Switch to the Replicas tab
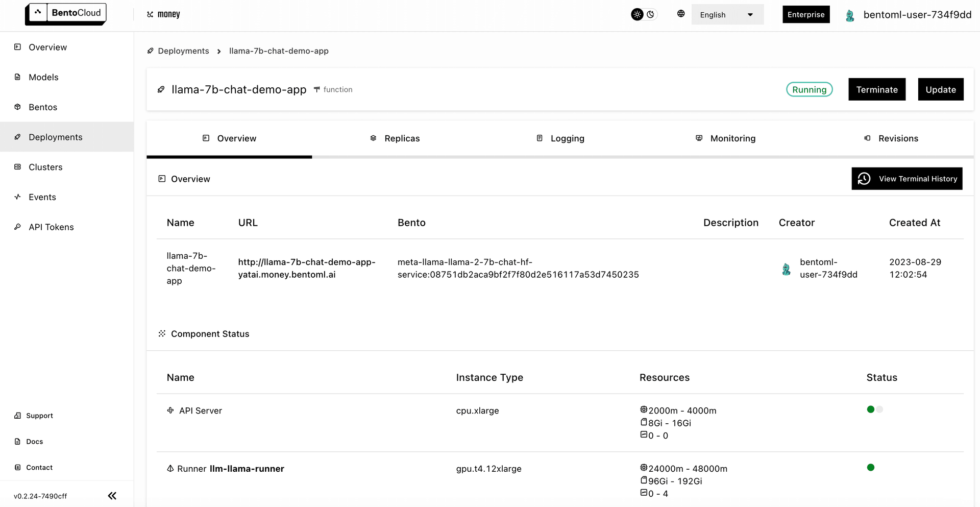980x507 pixels. tap(402, 138)
